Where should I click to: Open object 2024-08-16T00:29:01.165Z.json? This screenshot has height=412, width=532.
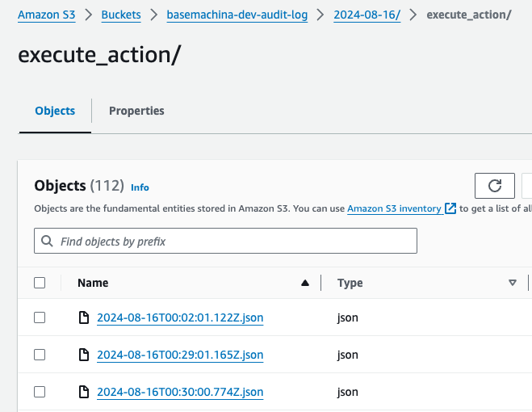tap(180, 355)
